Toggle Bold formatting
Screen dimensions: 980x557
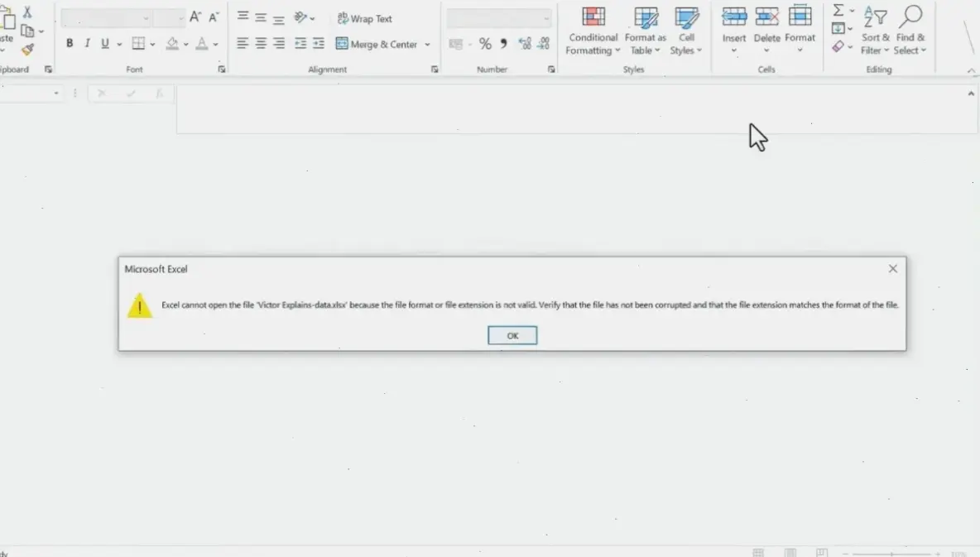point(70,44)
